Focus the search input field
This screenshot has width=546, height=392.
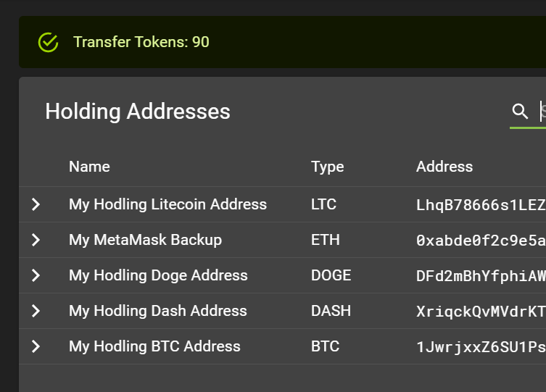coord(542,112)
